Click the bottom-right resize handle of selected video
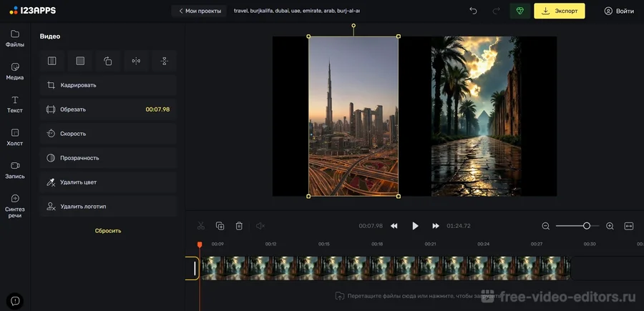The height and width of the screenshot is (311, 644). (x=398, y=196)
